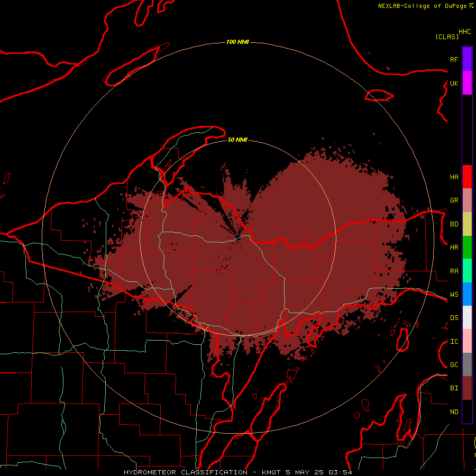Click the HA red legend swatch
Screen dimensions: 476x476
point(467,177)
